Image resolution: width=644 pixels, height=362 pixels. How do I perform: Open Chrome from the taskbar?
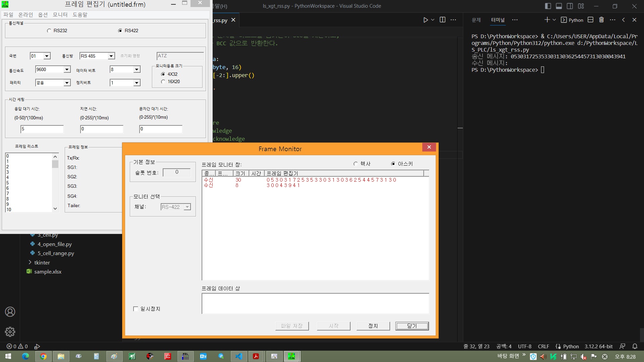43,356
